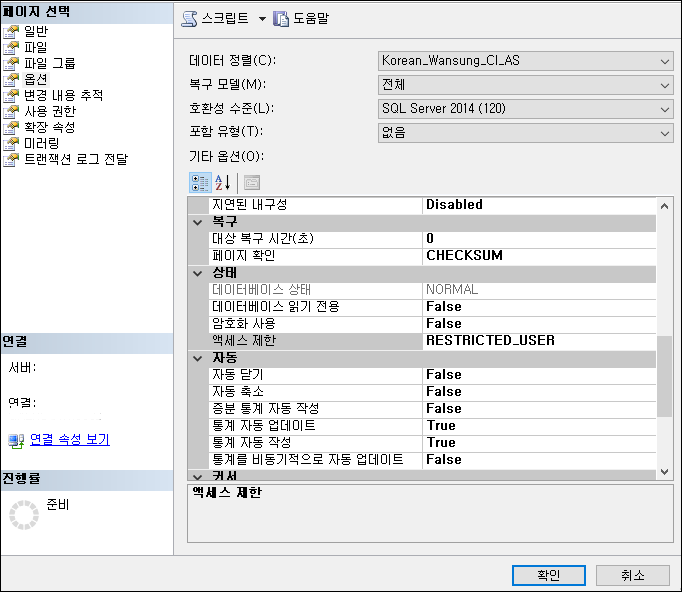Click the 연결 속성 보기 connection icon
This screenshot has width=682, height=592.
16,440
